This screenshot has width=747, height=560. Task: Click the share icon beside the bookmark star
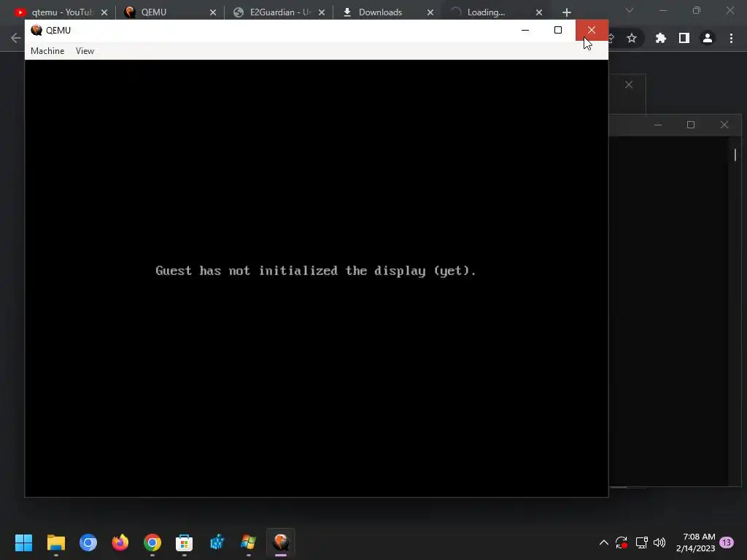611,38
